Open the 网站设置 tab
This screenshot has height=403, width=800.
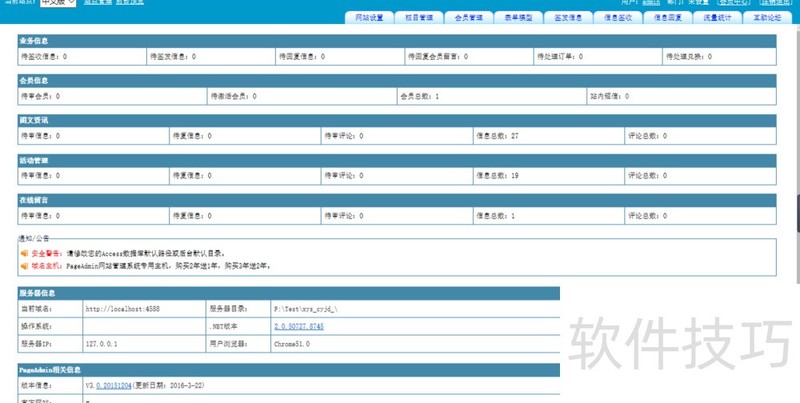(370, 18)
